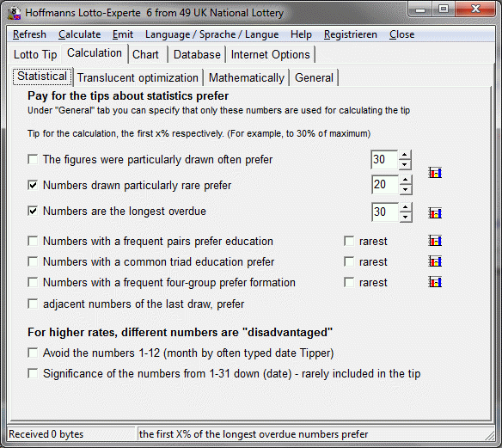Uncheck 'Numbers drawn particularly rare prefer'
Screen dimensions: 502x448
[x=33, y=185]
